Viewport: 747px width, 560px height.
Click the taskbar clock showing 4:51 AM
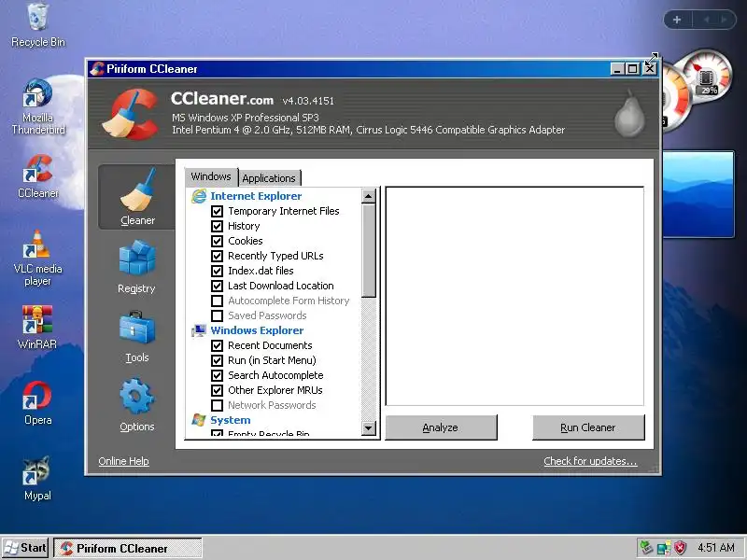tap(715, 548)
